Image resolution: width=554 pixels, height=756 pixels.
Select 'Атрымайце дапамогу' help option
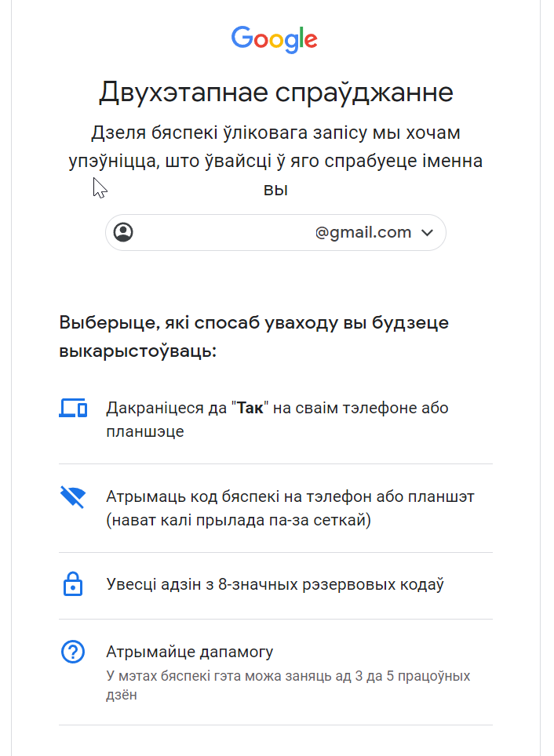275,672
